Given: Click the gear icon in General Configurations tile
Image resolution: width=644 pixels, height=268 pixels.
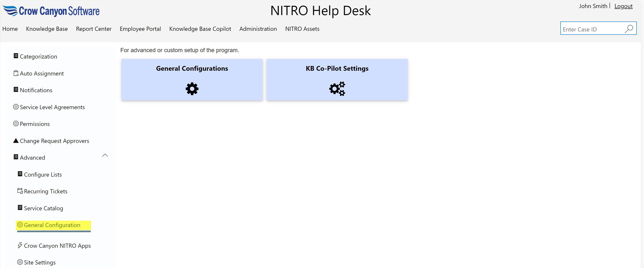Looking at the screenshot, I should click(192, 89).
